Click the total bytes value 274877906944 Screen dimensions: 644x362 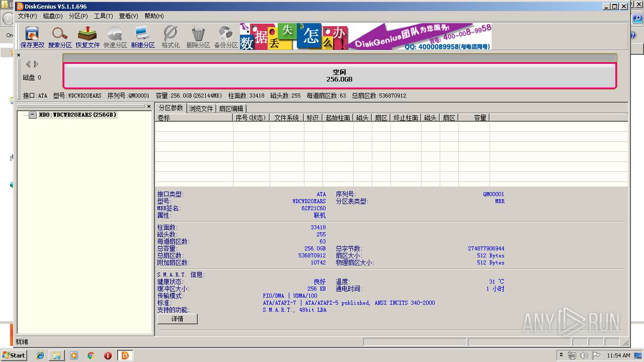click(486, 248)
